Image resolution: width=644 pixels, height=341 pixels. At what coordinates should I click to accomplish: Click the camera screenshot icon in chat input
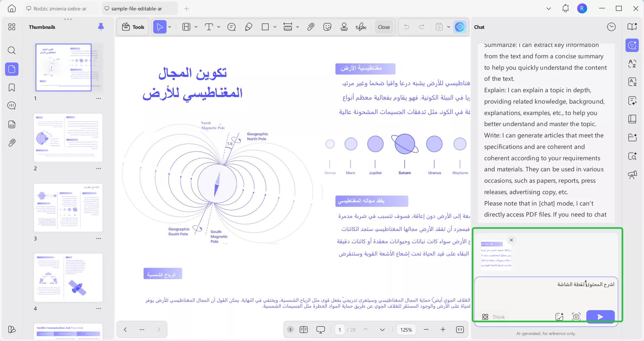point(576,317)
